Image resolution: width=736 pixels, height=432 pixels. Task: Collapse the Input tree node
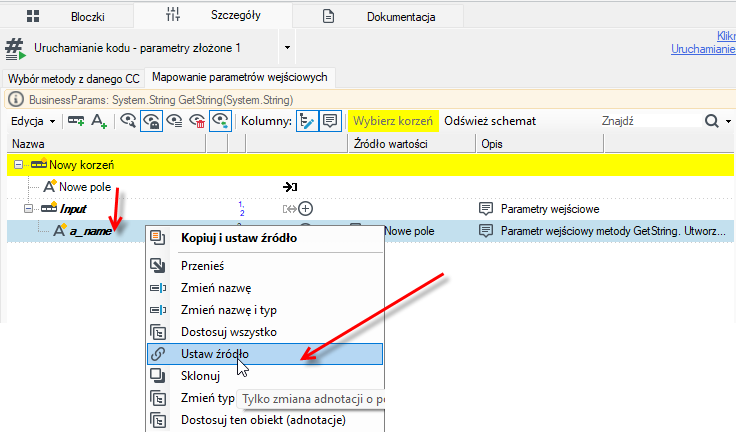pos(28,208)
